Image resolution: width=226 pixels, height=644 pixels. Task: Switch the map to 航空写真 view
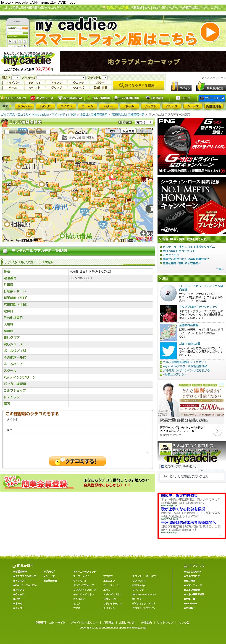(x=128, y=131)
